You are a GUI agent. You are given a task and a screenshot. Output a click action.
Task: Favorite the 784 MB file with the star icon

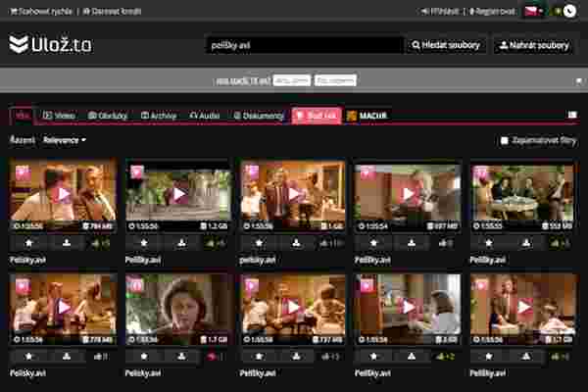28,243
